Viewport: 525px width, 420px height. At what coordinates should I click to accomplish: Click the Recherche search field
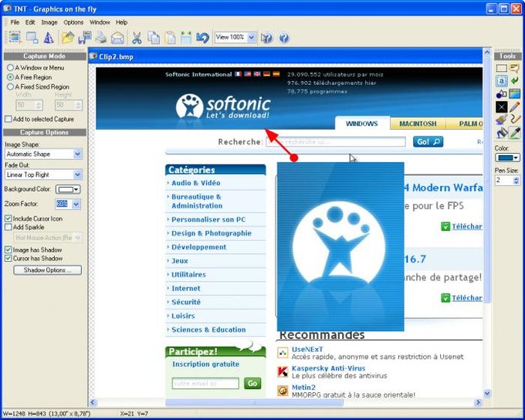(336, 142)
